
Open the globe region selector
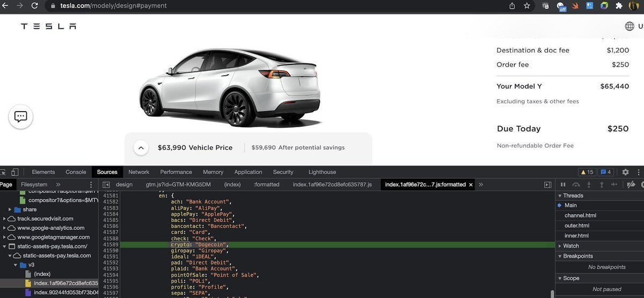[630, 26]
